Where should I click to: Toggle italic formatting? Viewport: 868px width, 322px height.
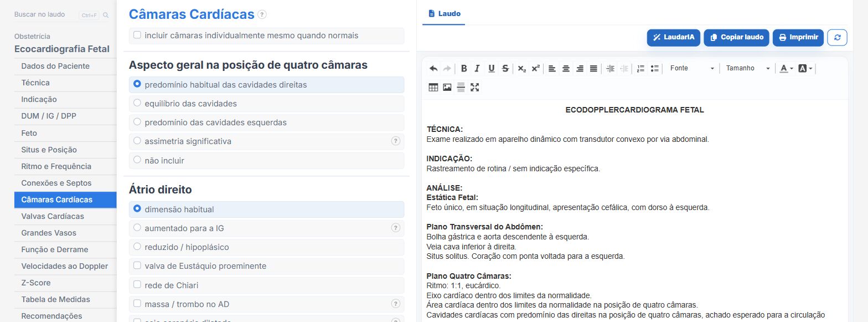coord(477,69)
